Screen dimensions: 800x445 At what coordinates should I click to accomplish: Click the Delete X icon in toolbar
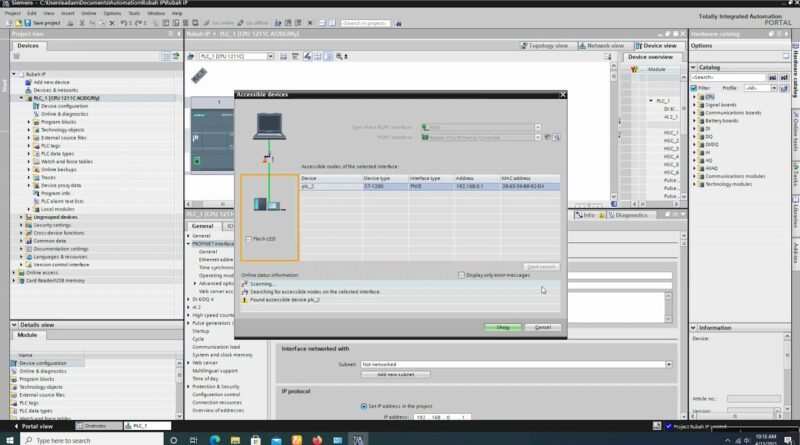tap(112, 23)
